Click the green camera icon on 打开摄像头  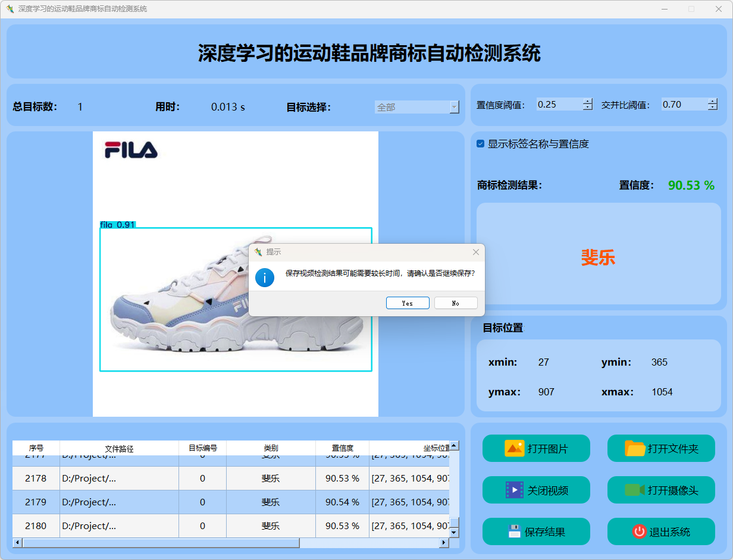pyautogui.click(x=635, y=490)
